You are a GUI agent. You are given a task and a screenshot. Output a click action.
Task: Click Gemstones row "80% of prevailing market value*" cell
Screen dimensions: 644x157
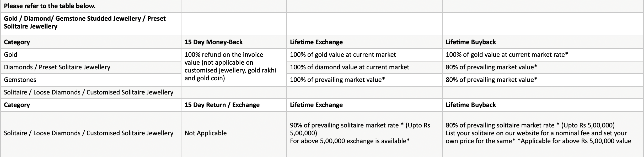[x=491, y=80]
